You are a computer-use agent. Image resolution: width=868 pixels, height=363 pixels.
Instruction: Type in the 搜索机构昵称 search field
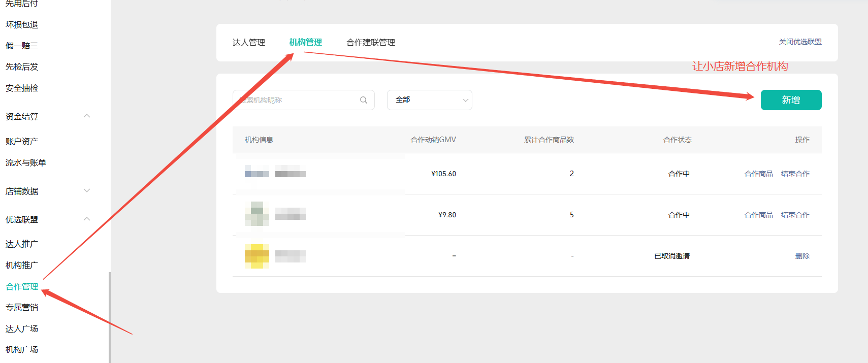(297, 100)
